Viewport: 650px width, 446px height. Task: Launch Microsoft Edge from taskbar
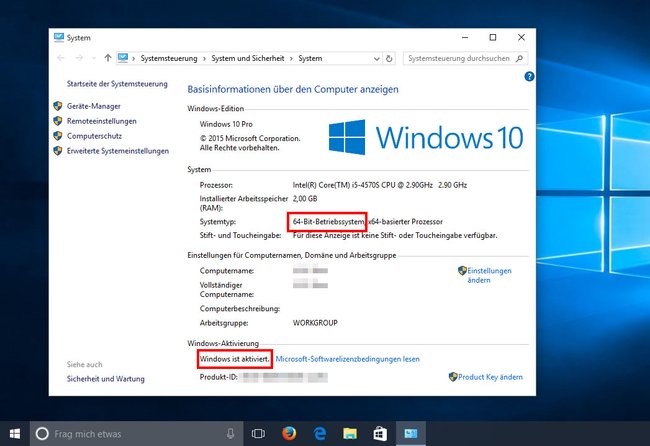320,434
